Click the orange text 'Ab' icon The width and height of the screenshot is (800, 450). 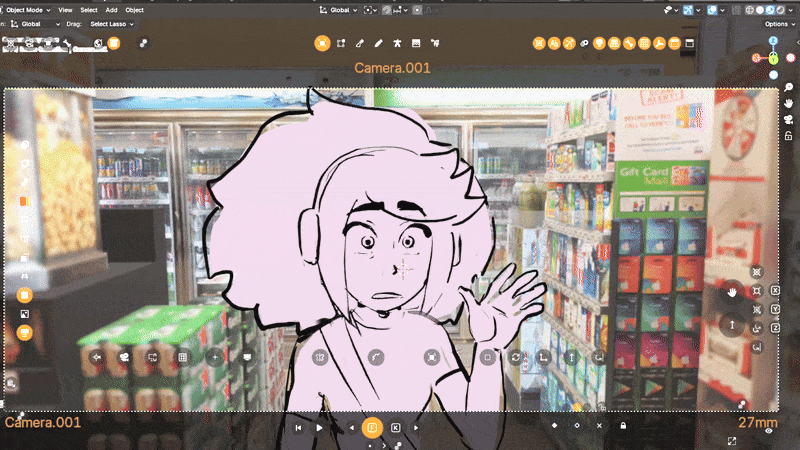click(554, 43)
